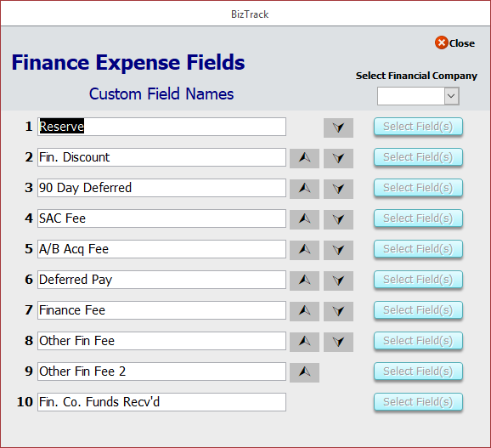Move Fin. Discount row down

338,158
